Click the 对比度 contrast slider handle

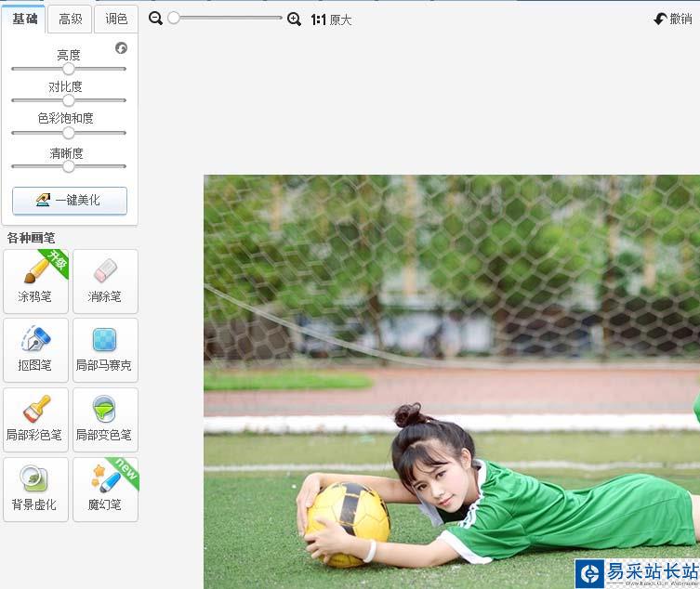pyautogui.click(x=68, y=100)
